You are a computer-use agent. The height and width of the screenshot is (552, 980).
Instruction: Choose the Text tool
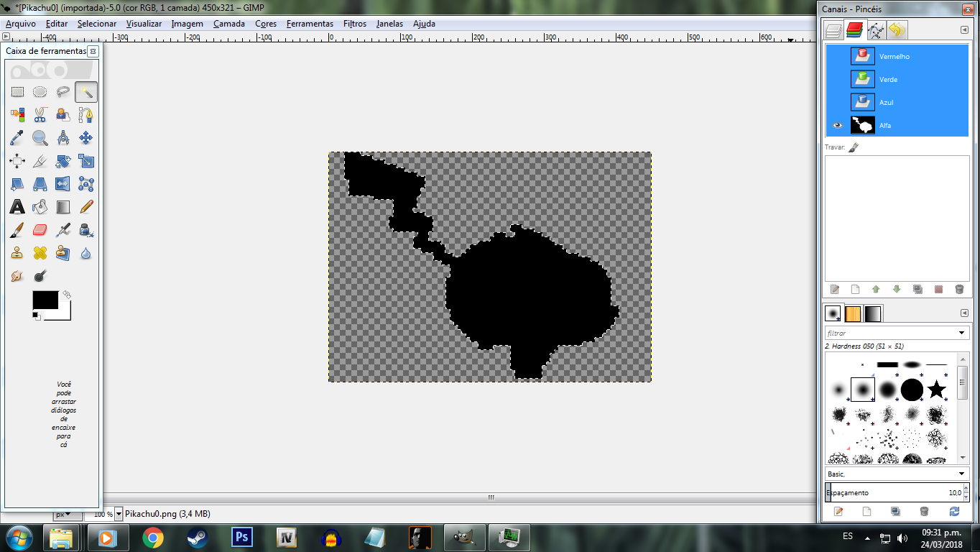tap(17, 207)
